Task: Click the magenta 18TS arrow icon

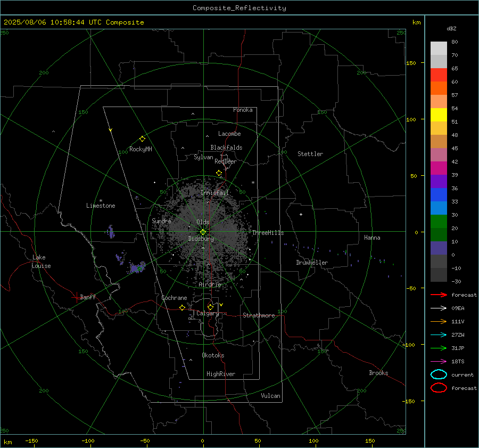Action: (x=439, y=362)
